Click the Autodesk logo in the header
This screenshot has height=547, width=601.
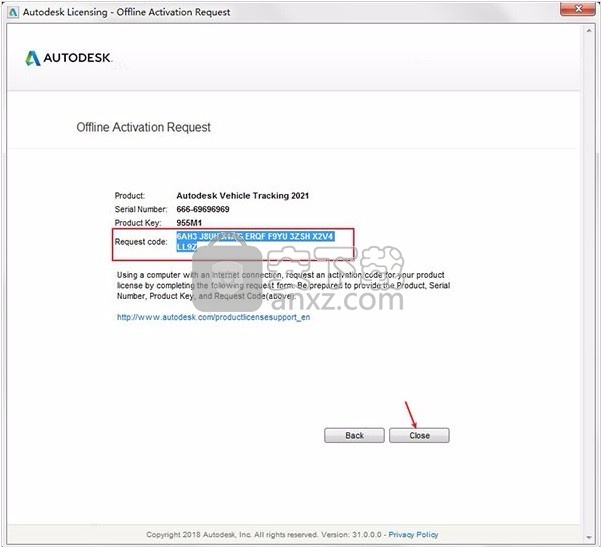(x=68, y=58)
